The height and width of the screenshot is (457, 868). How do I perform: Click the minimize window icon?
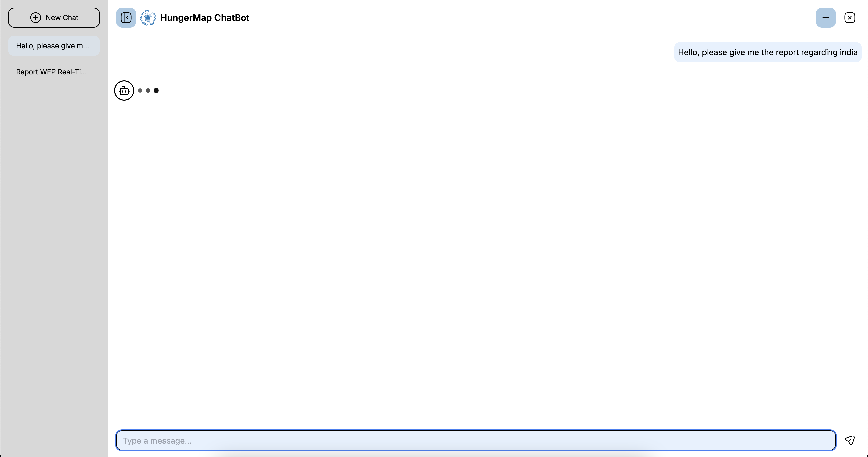tap(826, 17)
